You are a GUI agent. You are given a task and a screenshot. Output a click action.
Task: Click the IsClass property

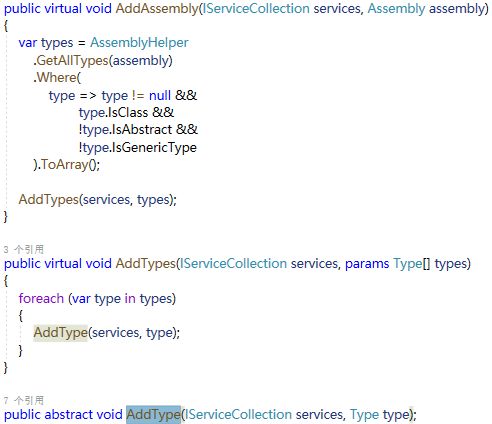pos(128,112)
